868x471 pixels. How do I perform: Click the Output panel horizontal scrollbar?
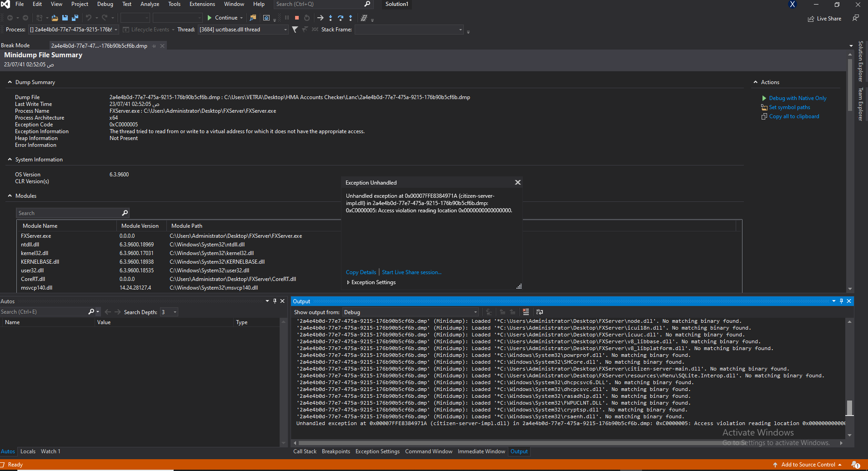tap(567, 443)
